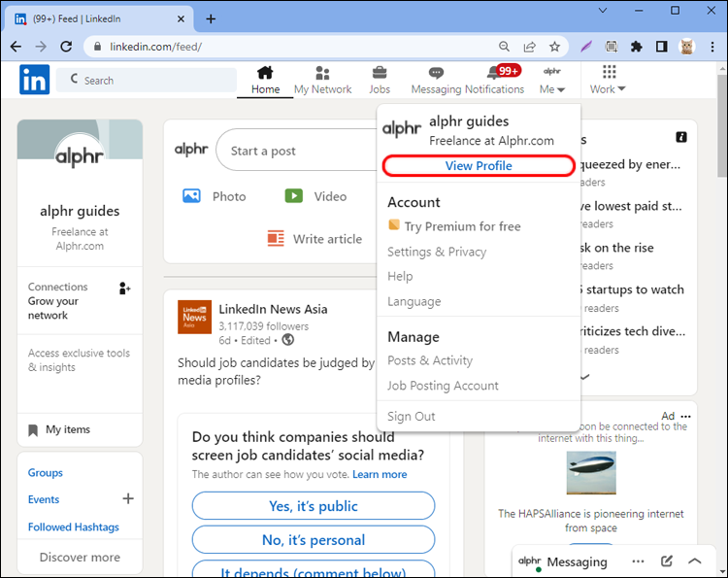Click the share page icon in address bar
This screenshot has height=578, width=728.
pyautogui.click(x=529, y=47)
